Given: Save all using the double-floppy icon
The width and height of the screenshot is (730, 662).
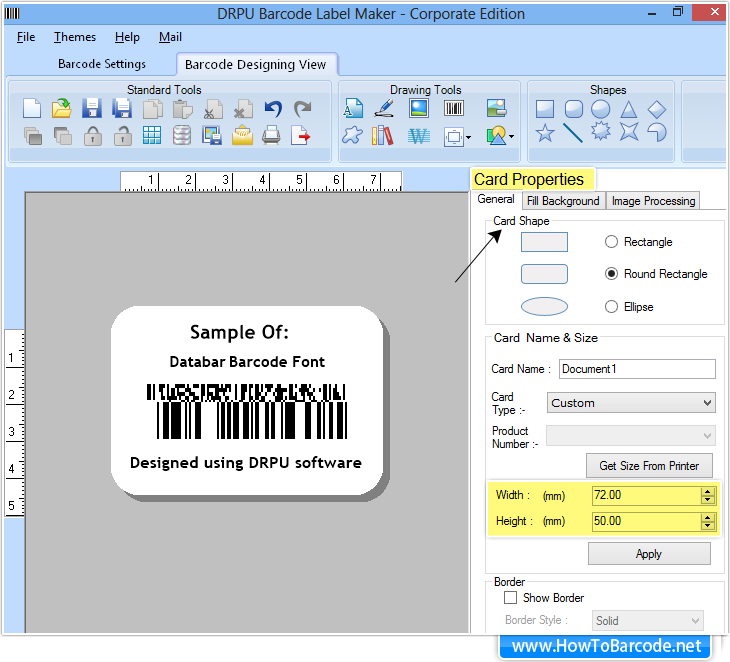Looking at the screenshot, I should (x=122, y=108).
